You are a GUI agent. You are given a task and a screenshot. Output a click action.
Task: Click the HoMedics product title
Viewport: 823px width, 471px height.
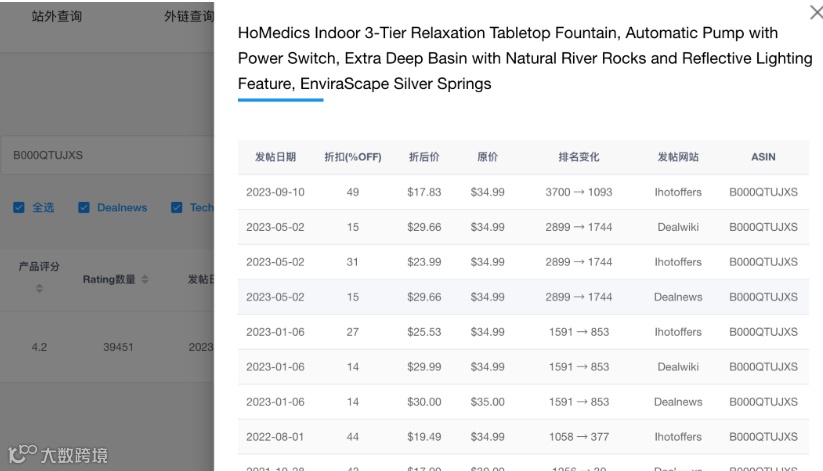pyautogui.click(x=525, y=58)
